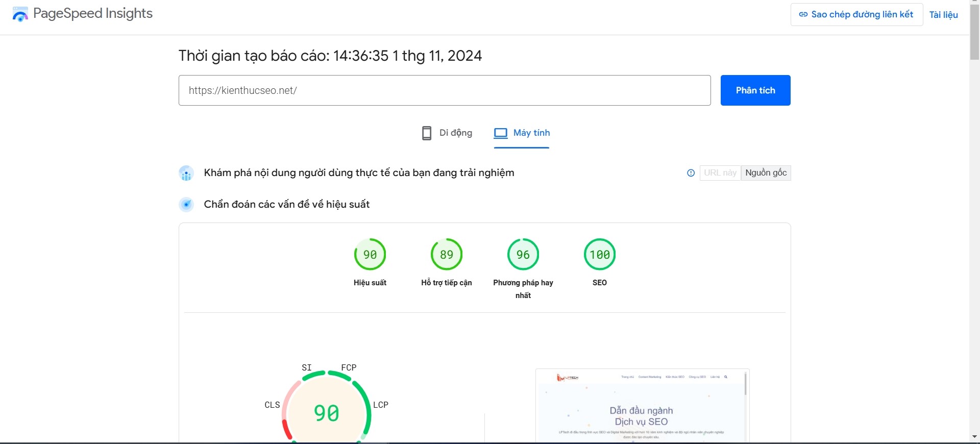Viewport: 980px width, 444px height.
Task: Switch to the Máy tính tab
Action: pos(522,133)
